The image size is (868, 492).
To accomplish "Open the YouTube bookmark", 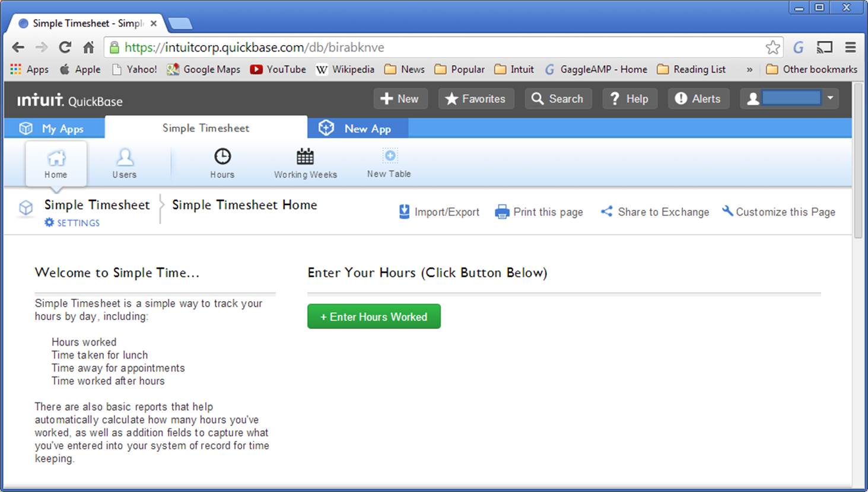I will coord(278,69).
